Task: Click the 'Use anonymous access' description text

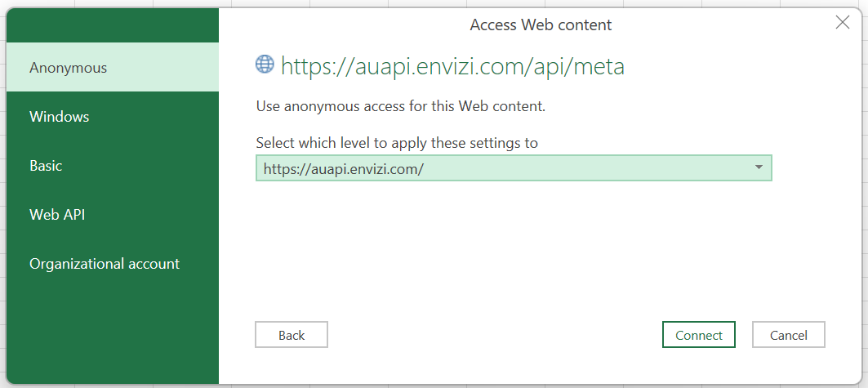Action: [x=401, y=106]
